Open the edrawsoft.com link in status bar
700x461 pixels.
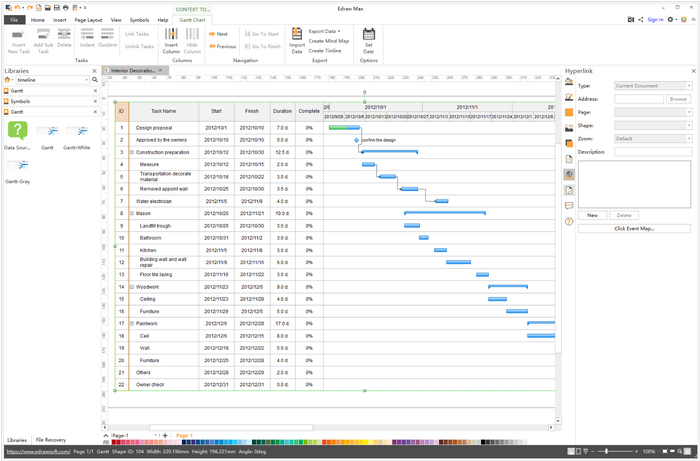[38, 452]
